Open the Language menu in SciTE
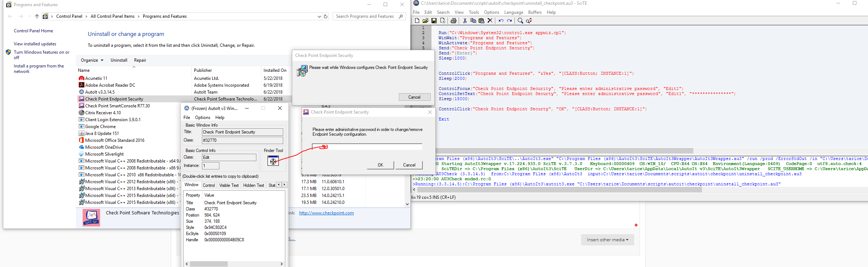The height and width of the screenshot is (267, 868). 514,12
